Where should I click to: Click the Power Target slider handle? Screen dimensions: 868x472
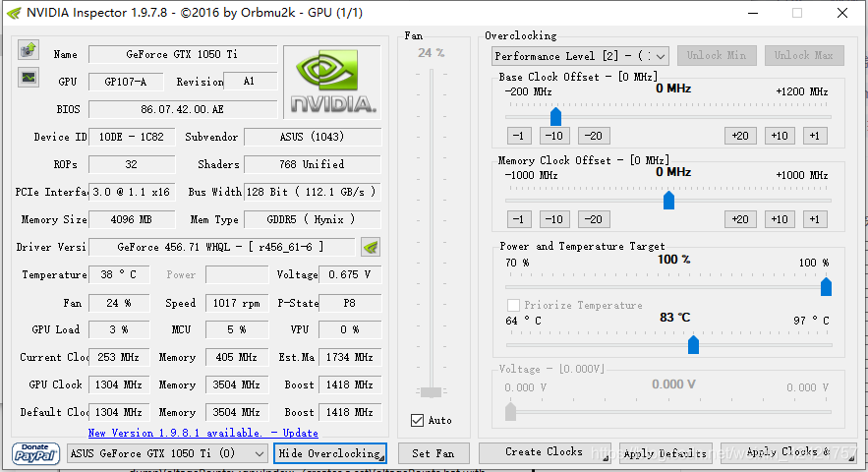pos(826,286)
